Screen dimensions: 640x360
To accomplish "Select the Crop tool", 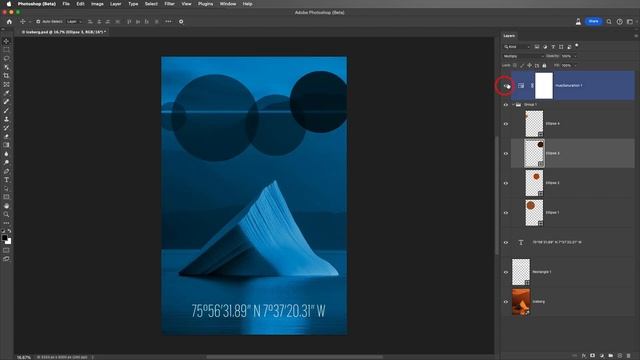I will pyautogui.click(x=6, y=76).
